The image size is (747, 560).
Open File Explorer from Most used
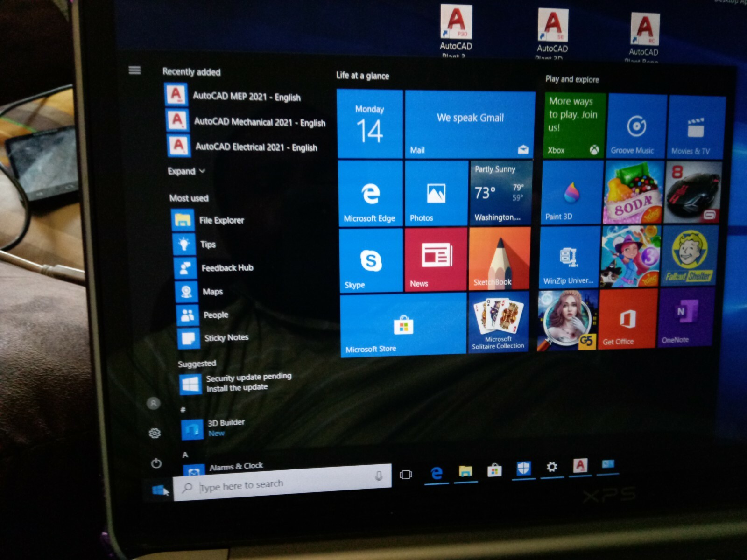point(209,219)
